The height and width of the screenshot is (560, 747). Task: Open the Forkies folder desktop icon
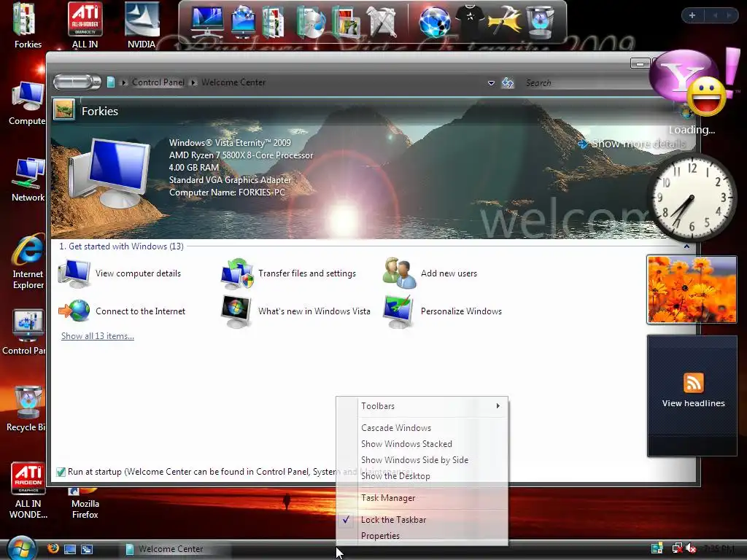(27, 25)
